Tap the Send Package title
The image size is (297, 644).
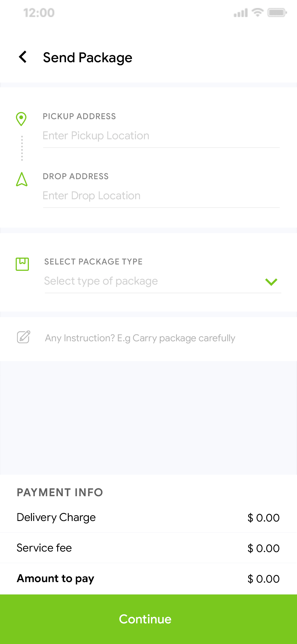click(x=87, y=58)
